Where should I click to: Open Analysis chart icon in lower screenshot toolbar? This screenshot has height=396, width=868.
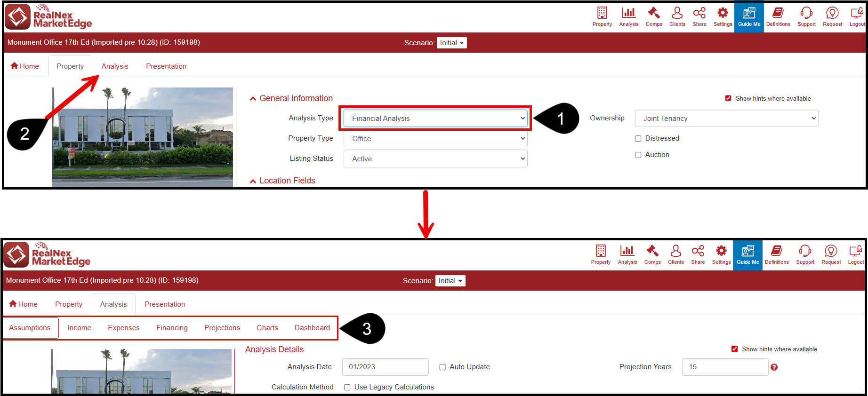tap(627, 254)
